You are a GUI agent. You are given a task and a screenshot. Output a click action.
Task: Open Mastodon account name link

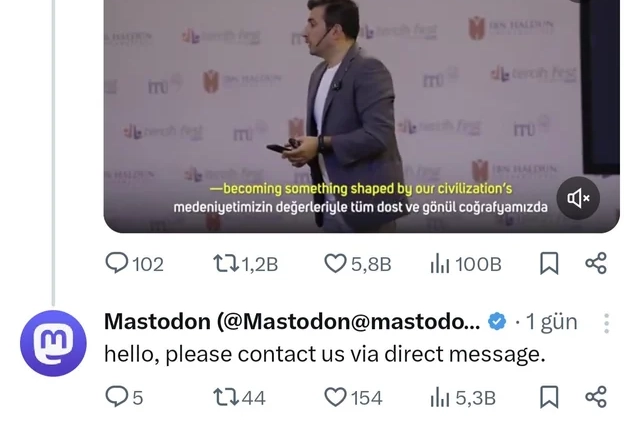click(x=292, y=322)
